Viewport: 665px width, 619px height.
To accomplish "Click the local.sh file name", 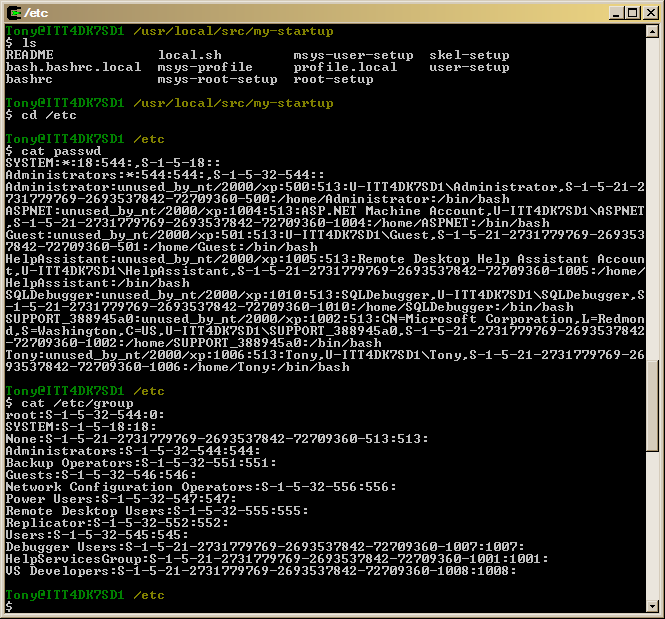I will (190, 55).
